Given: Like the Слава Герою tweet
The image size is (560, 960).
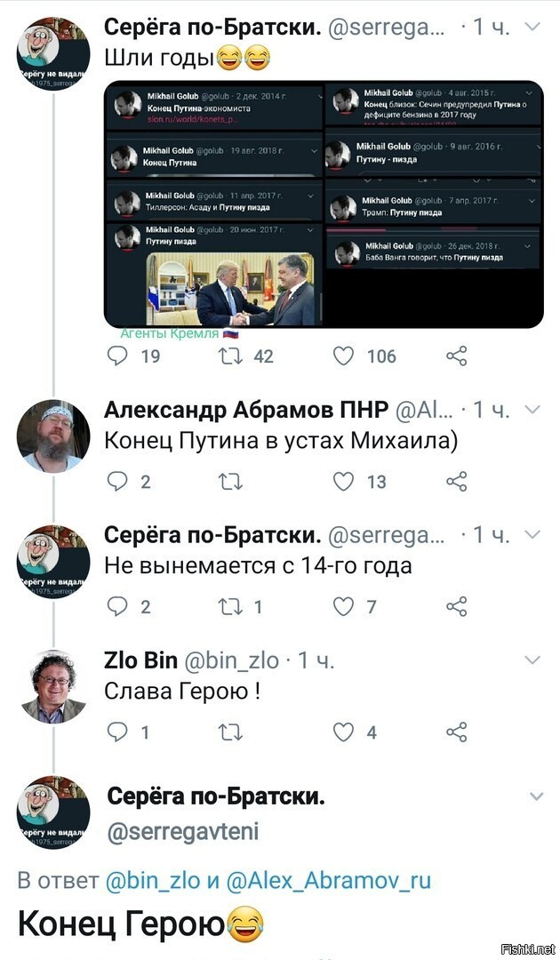Looking at the screenshot, I should click(x=343, y=732).
